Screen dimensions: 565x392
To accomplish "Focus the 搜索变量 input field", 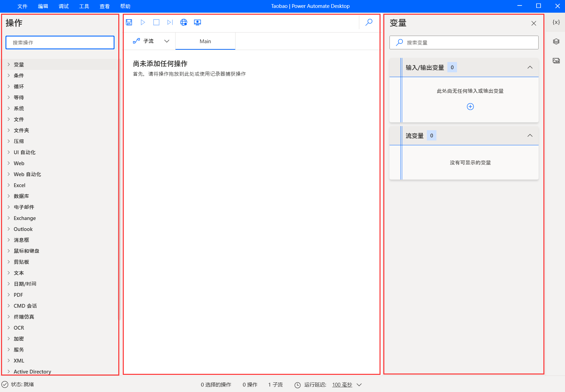I will pos(464,42).
